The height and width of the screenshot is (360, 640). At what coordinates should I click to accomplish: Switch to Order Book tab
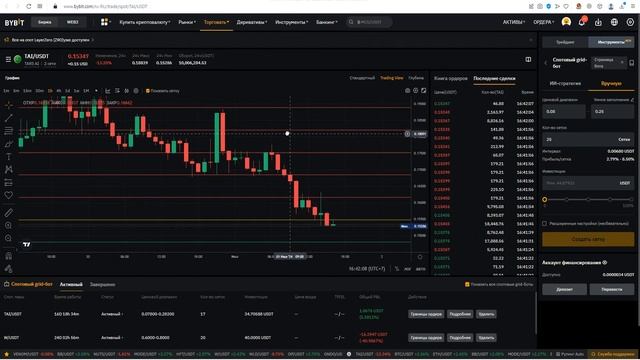click(x=451, y=78)
